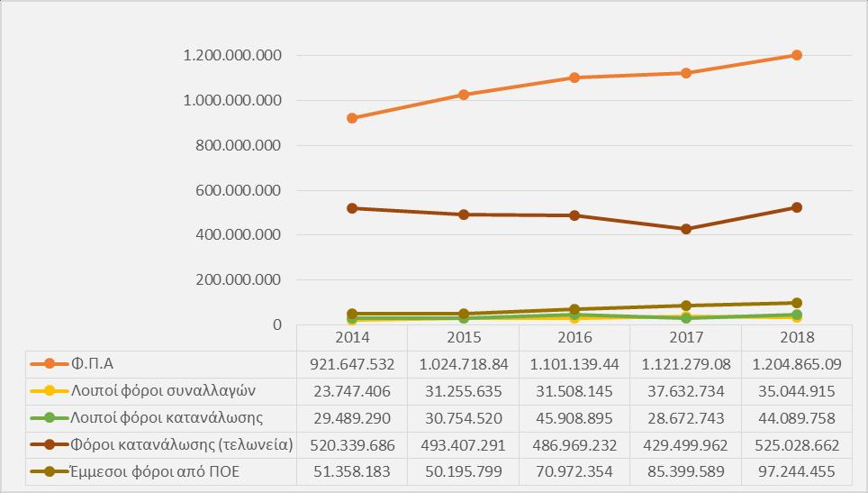Click the 2014 column header
The height and width of the screenshot is (493, 868).
coord(352,337)
